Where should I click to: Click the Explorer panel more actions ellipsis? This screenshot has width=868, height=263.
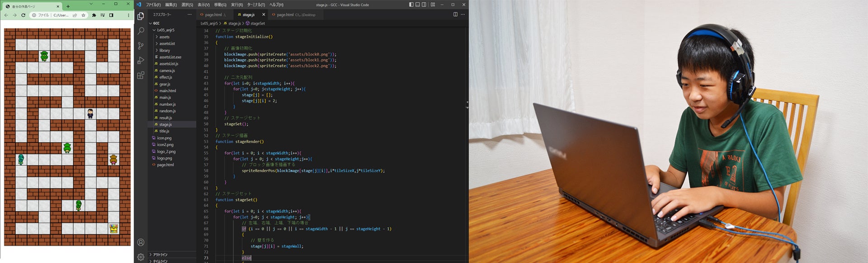[x=189, y=14]
